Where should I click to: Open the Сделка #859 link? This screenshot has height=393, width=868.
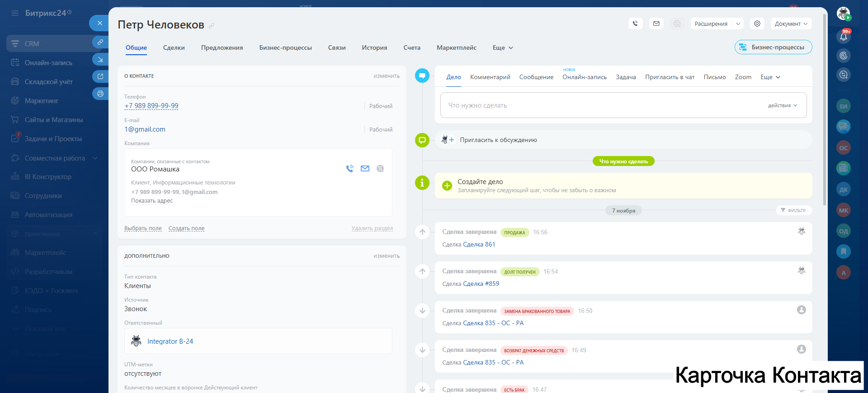(x=481, y=284)
